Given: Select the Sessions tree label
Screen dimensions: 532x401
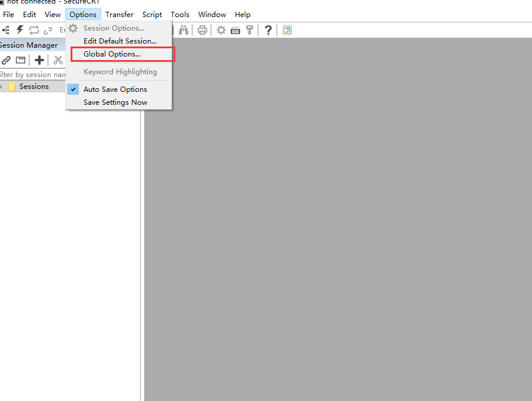Looking at the screenshot, I should 34,87.
